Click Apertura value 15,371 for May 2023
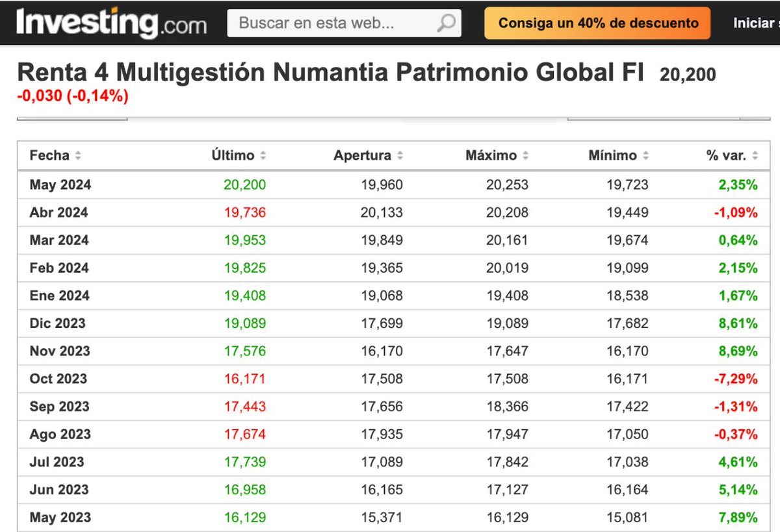Viewport: 780px width, 532px height. 382,518
